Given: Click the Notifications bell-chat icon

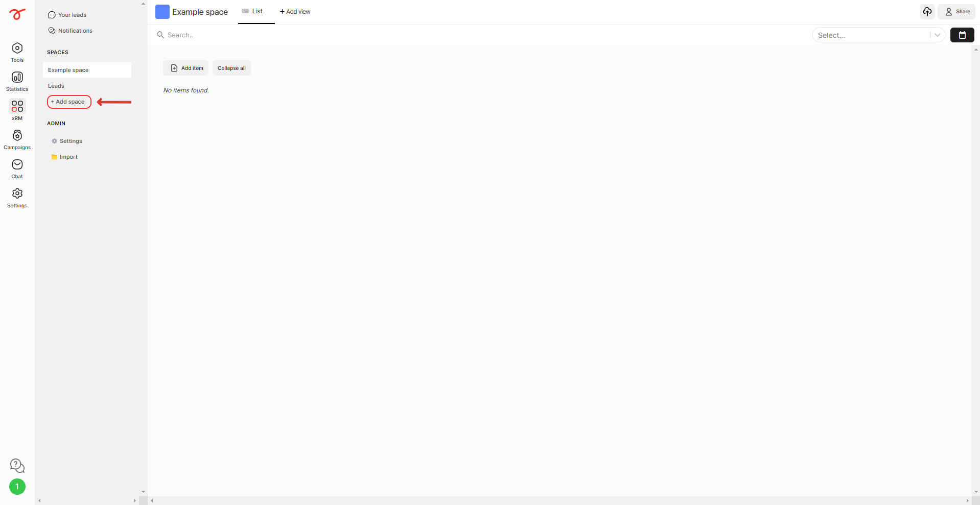Looking at the screenshot, I should 52,31.
